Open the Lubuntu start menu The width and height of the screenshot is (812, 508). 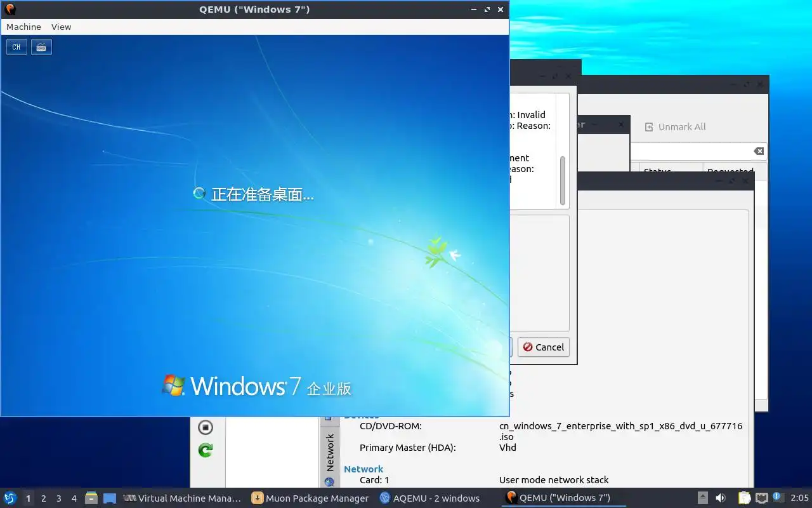(10, 498)
